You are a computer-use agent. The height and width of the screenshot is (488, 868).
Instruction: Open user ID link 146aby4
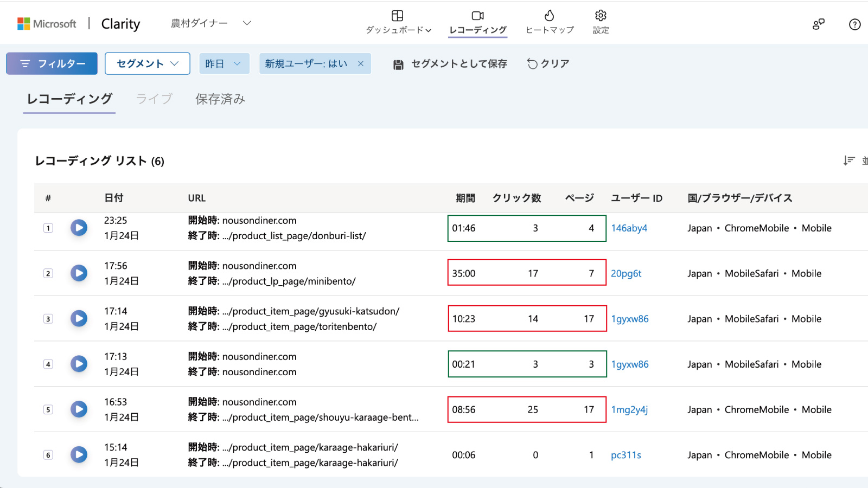(x=629, y=228)
